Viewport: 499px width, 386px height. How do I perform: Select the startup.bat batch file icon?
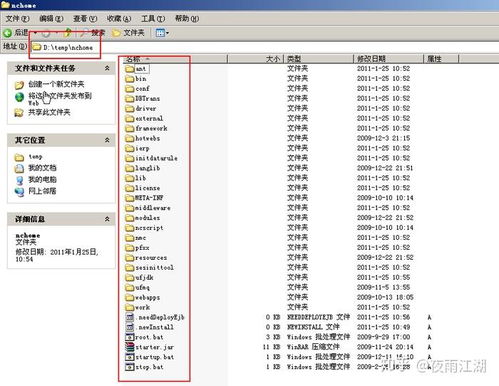pos(130,357)
